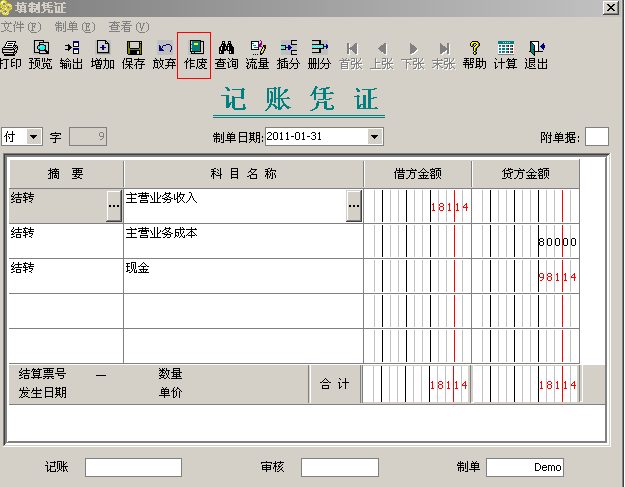
Task: Expand the voucher type 付 dropdown
Action: click(34, 137)
